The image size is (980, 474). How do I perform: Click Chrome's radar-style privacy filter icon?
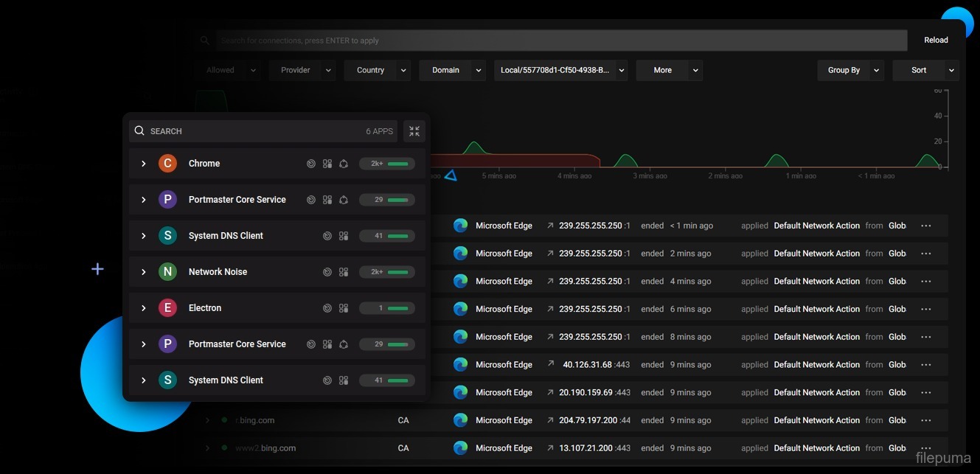tap(311, 164)
